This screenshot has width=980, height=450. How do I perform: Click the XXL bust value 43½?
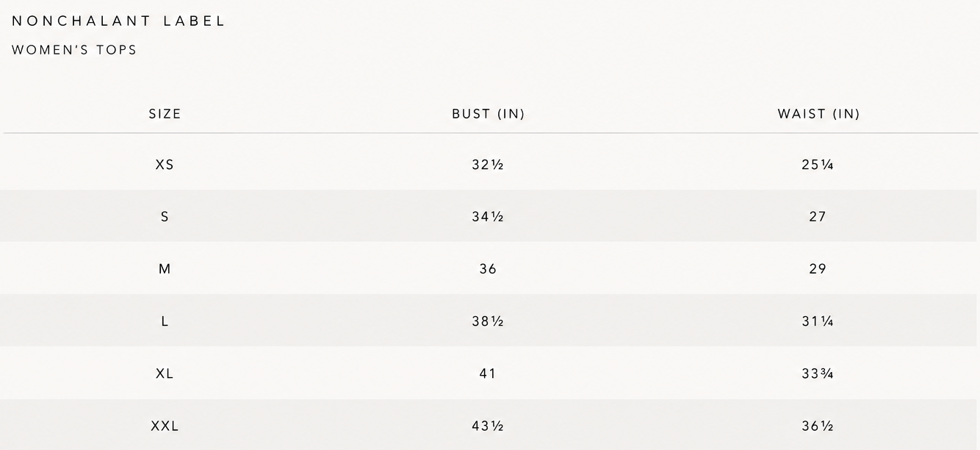pos(488,426)
